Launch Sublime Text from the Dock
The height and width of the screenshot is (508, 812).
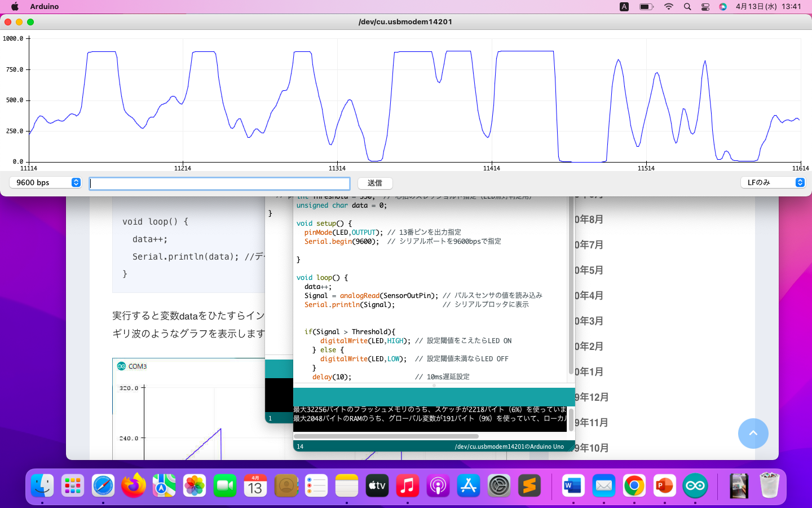coord(529,485)
